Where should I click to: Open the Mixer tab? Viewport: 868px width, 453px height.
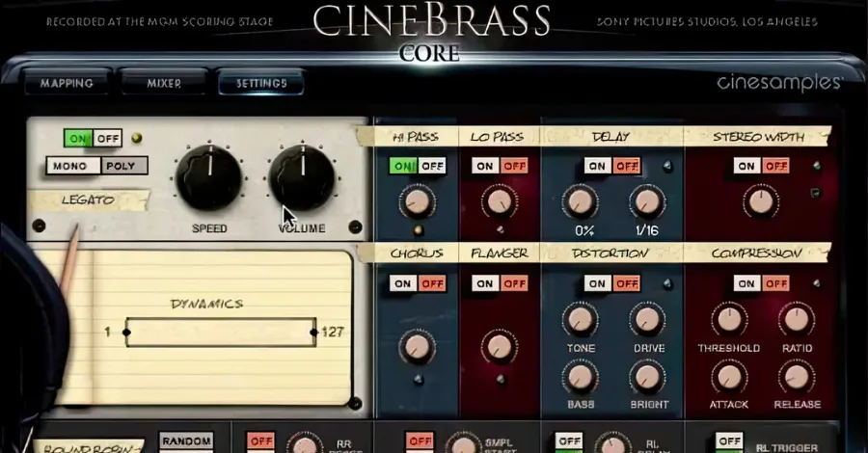click(164, 83)
